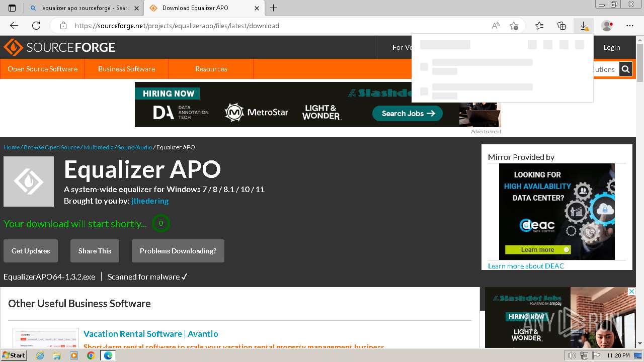The image size is (644, 362).
Task: Open Vacation Rental Software | Avantio link
Action: (151, 334)
